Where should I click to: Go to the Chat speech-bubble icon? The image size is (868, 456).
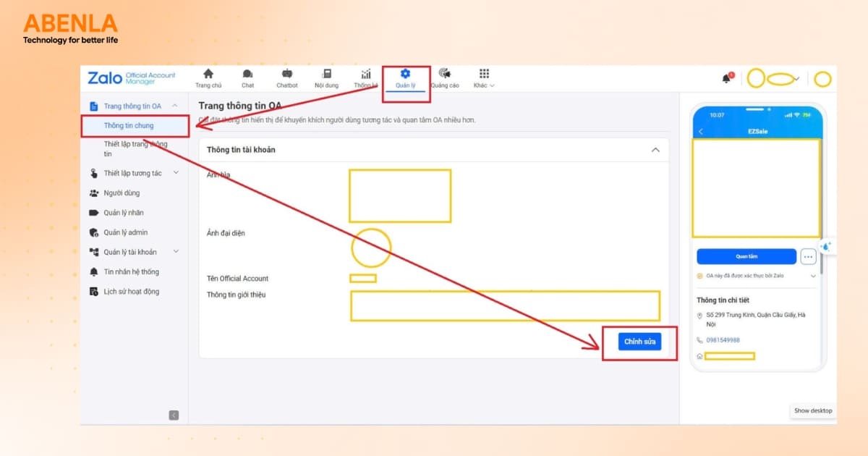coord(247,74)
